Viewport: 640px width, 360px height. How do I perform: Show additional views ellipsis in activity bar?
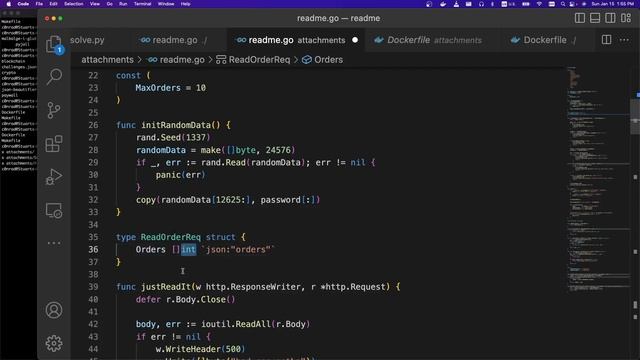[x=54, y=243]
